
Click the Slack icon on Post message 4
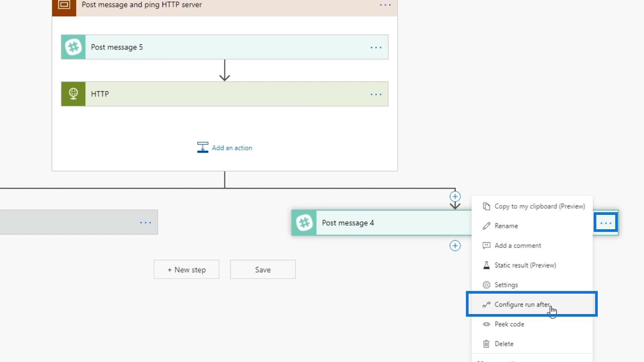pos(304,222)
